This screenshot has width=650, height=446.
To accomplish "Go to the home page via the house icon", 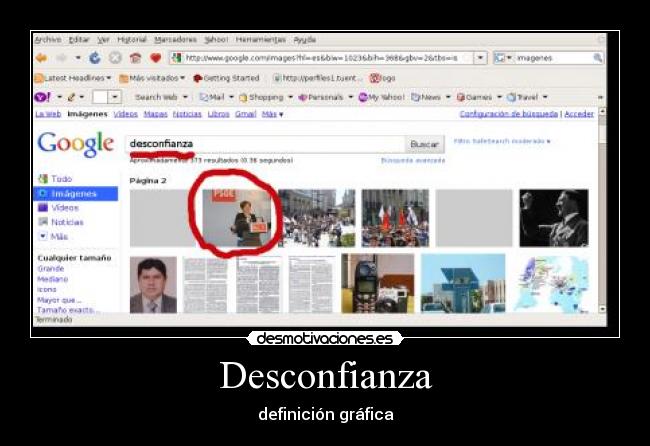I will coord(136,58).
